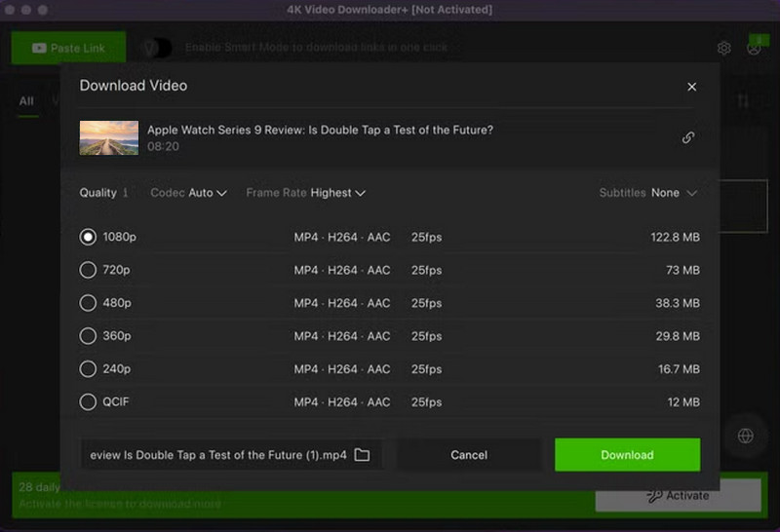Click the sort icon at right of tabs
Image resolution: width=780 pixels, height=532 pixels.
(x=743, y=101)
